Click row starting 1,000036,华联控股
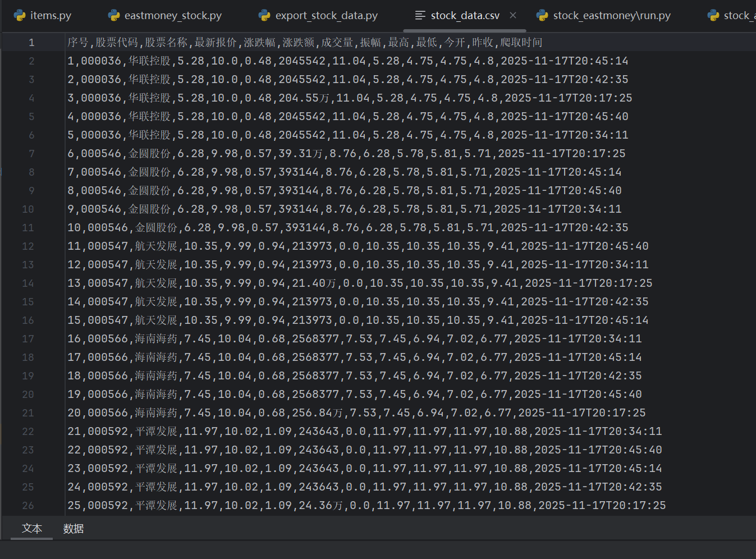This screenshot has height=559, width=756. point(347,61)
